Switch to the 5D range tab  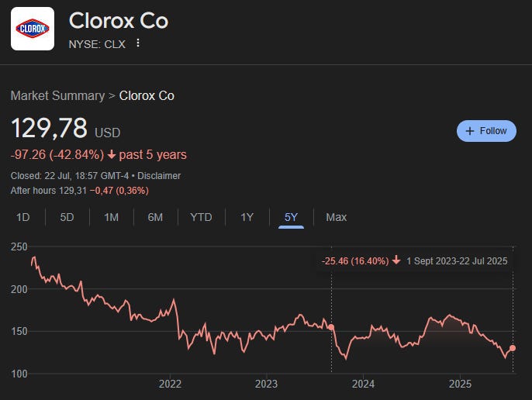click(x=67, y=217)
